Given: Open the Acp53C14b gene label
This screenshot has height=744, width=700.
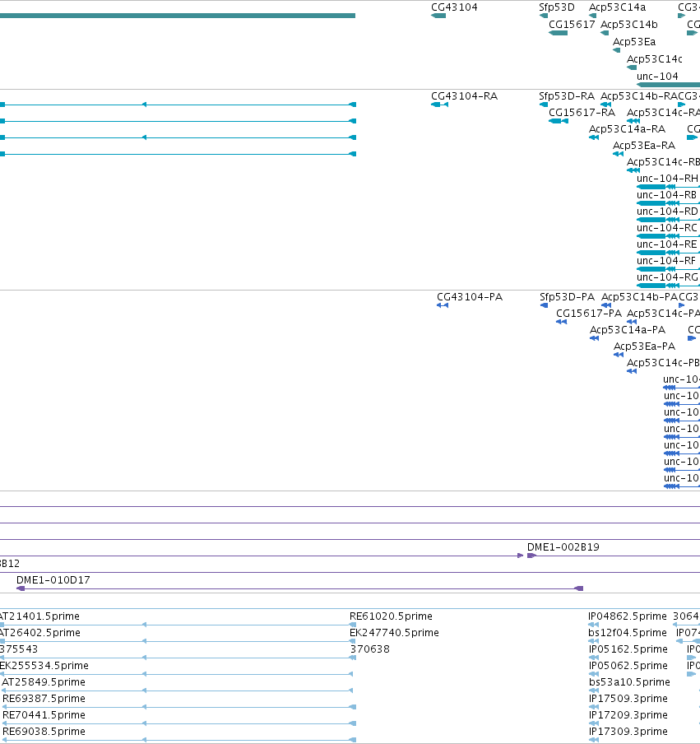Looking at the screenshot, I should (x=629, y=24).
